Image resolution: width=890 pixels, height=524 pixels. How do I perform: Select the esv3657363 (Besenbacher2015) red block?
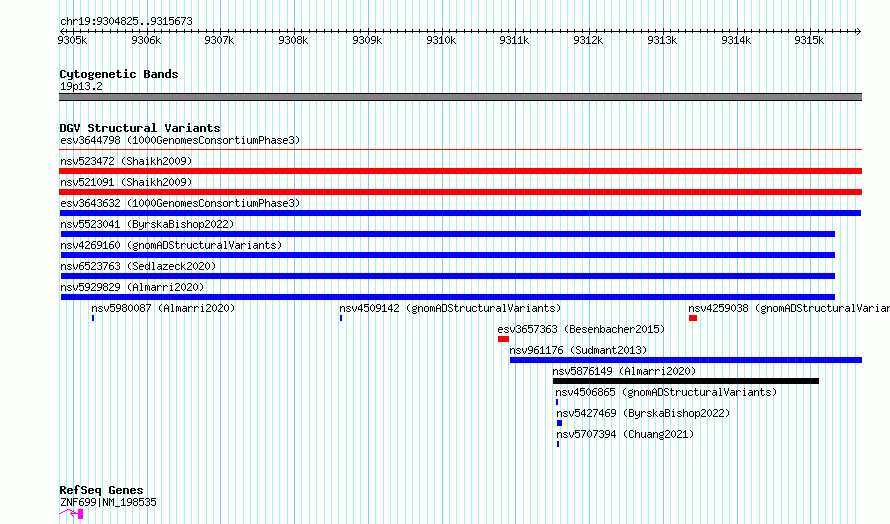coord(503,339)
